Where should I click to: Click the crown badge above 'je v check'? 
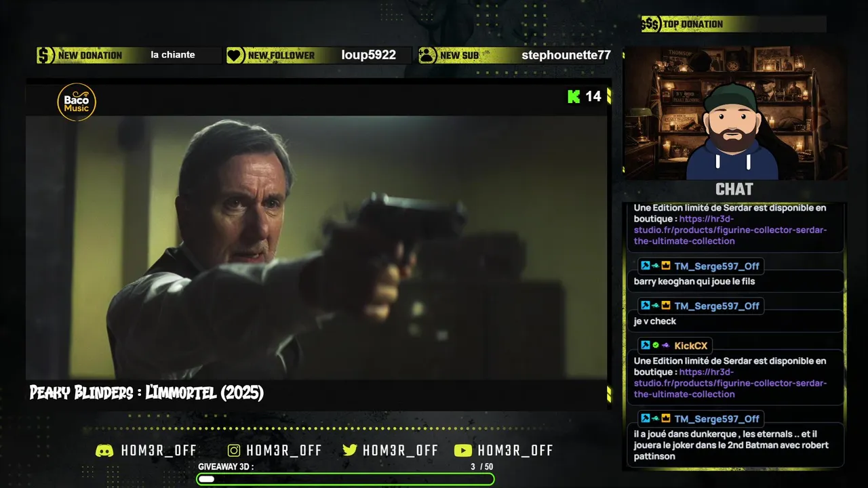[x=666, y=306]
